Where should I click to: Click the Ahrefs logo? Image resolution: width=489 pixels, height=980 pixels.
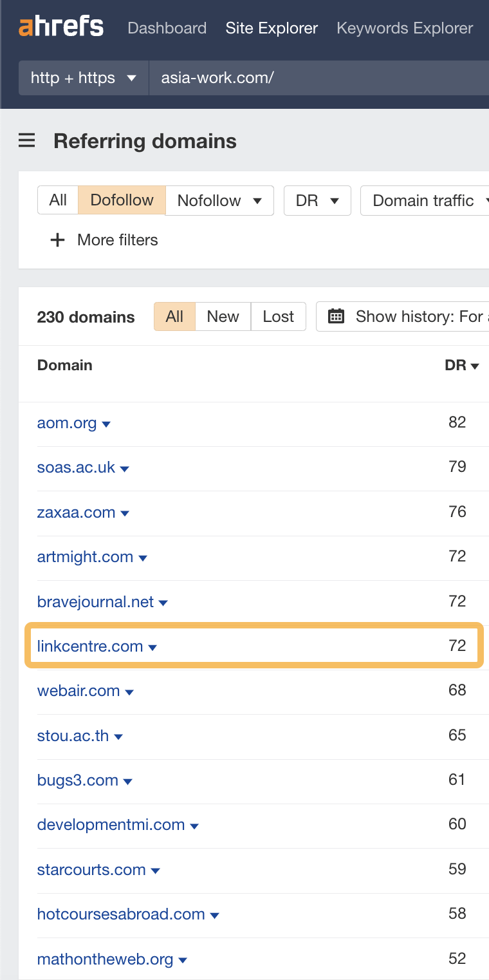point(61,28)
